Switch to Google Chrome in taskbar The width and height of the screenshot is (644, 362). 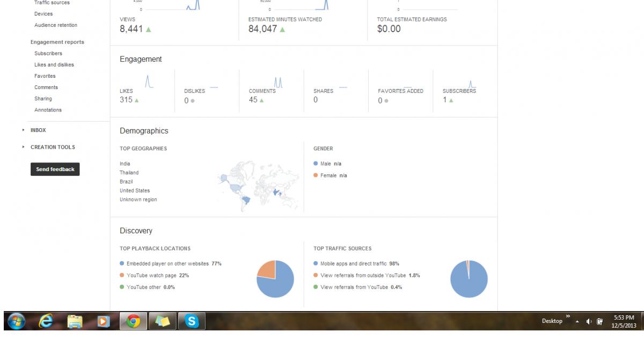pos(133,321)
